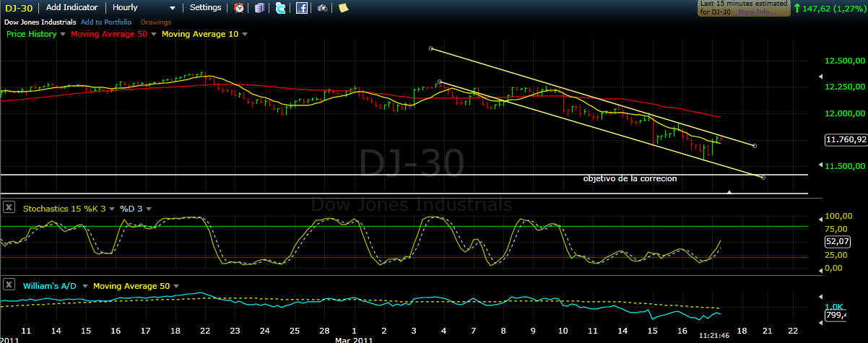Click the 12.500,00 price axis label
868x343 pixels.
tap(843, 61)
